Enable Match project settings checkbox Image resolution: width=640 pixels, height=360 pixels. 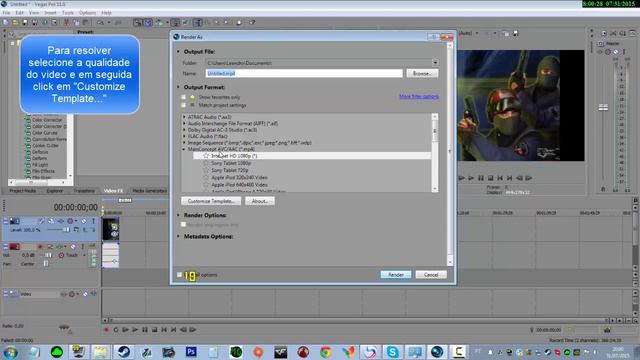183,105
